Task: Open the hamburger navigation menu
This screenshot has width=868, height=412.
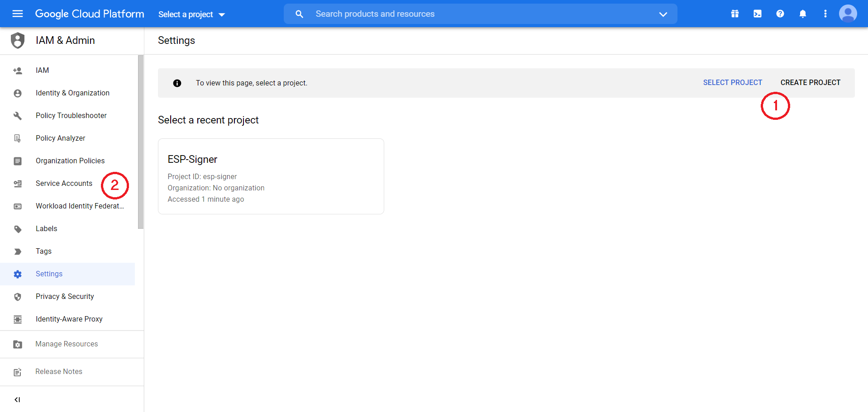Action: (x=18, y=14)
